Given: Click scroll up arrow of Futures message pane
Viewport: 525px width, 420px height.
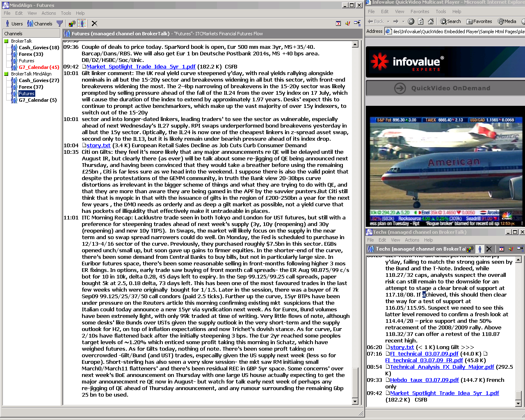Looking at the screenshot, I should [x=355, y=44].
